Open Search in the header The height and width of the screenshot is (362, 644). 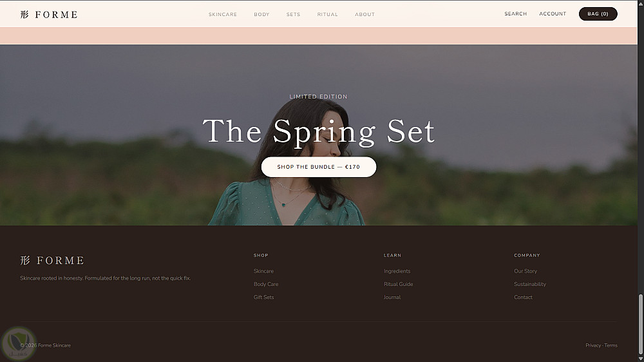[515, 14]
